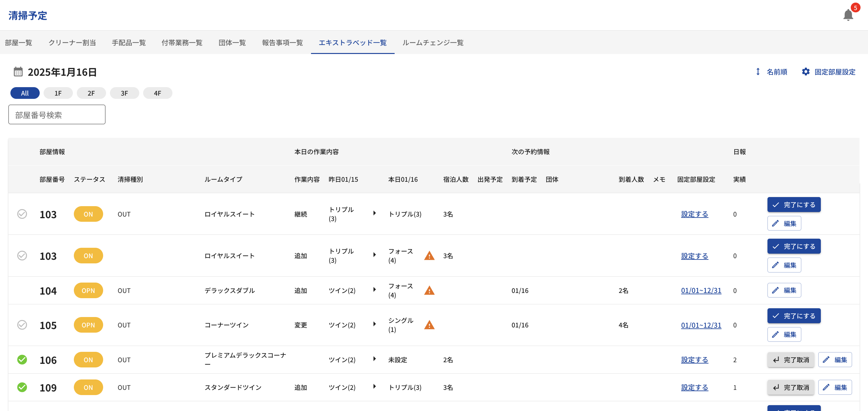
Task: Click the warning triangle on 103 追加 row
Action: click(x=429, y=256)
